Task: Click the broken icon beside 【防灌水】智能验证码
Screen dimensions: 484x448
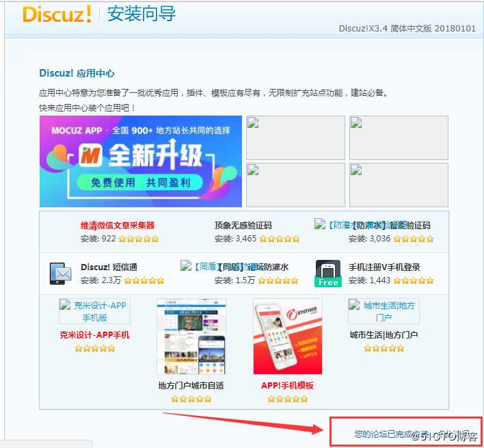Action: [320, 224]
